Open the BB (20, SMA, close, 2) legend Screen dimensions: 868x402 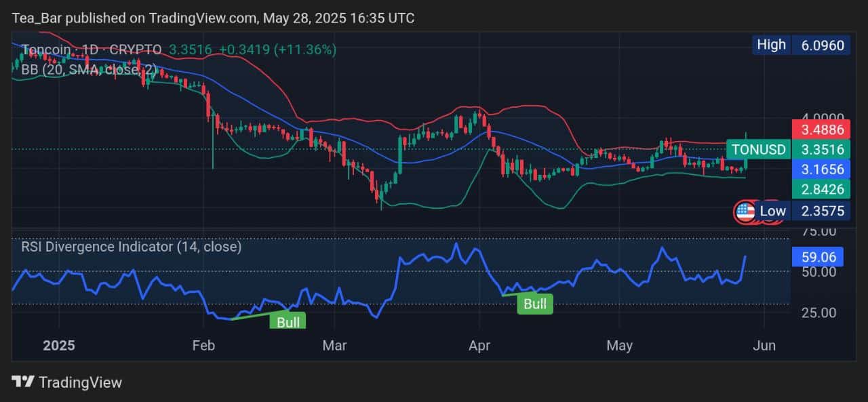[89, 68]
